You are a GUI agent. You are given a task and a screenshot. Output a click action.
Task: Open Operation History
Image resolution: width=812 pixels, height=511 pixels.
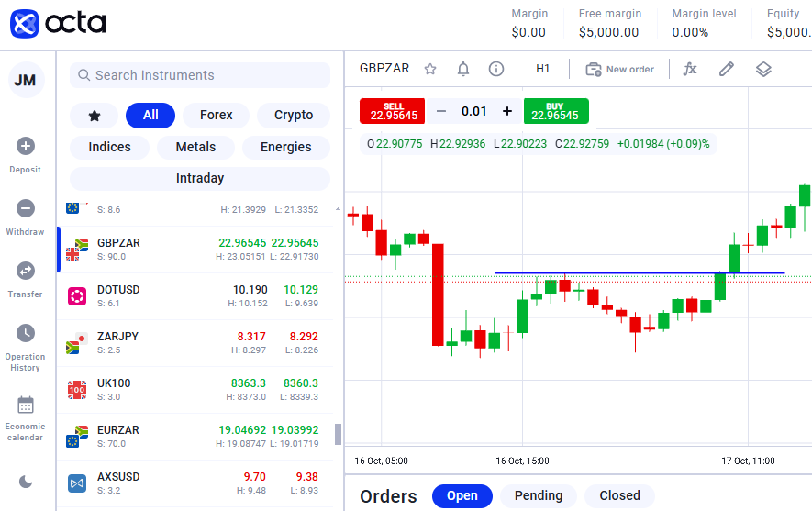[26, 348]
